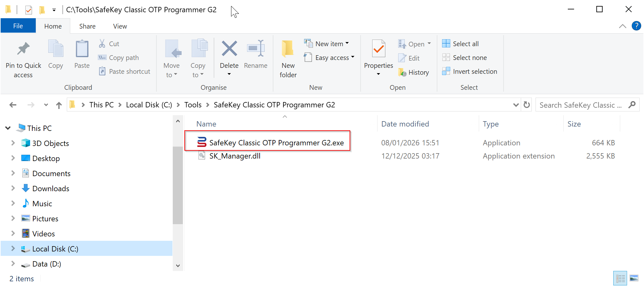Screen dimensions: 644x286
Task: Switch to the View ribbon tab
Action: click(x=120, y=26)
